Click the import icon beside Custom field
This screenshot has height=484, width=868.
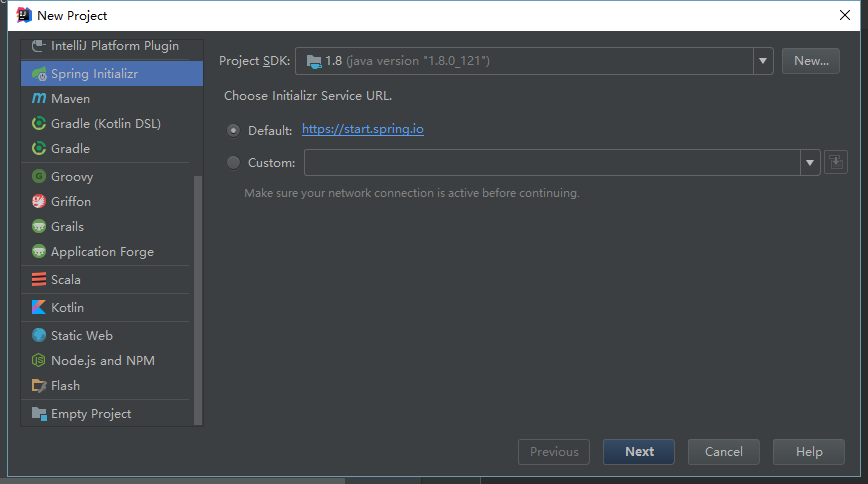[836, 163]
